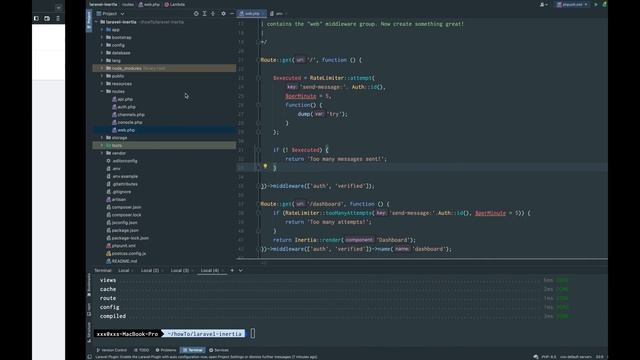Image resolution: width=640 pixels, height=360 pixels.
Task: Click the third icon in left white window toolbar
Action: [x=58, y=18]
